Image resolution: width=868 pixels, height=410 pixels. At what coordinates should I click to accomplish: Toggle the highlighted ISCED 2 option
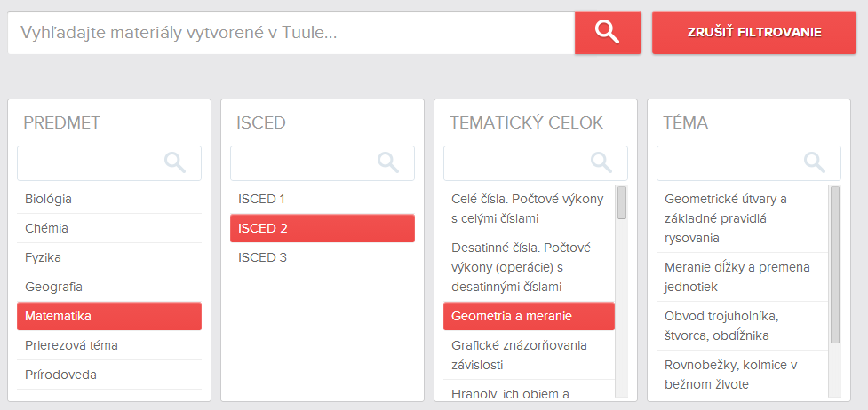tap(323, 228)
